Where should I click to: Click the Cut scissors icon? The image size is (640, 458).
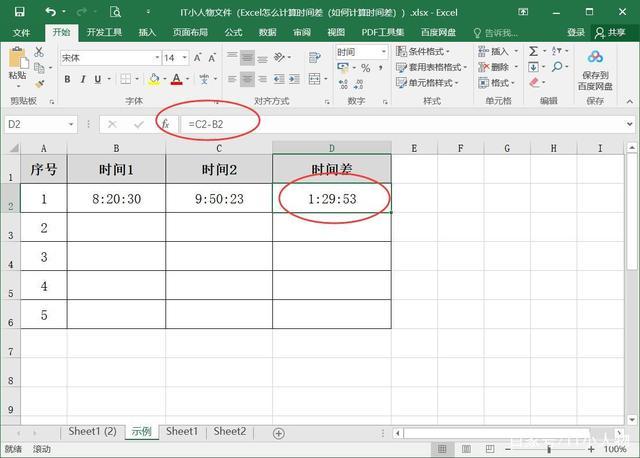pyautogui.click(x=39, y=51)
